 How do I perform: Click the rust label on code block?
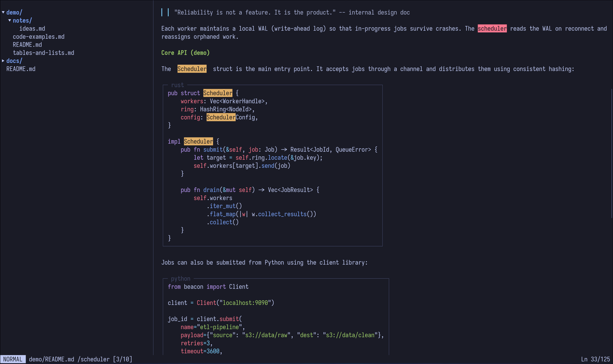177,85
